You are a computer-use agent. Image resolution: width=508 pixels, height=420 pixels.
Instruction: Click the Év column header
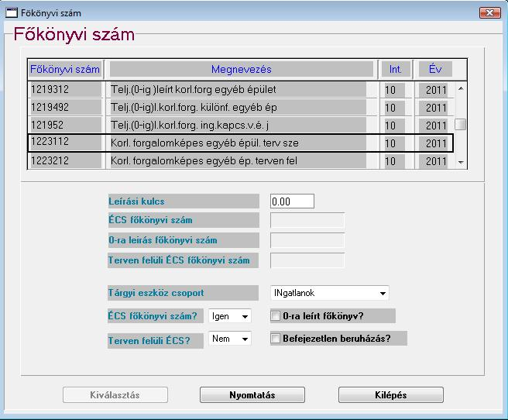(435, 69)
